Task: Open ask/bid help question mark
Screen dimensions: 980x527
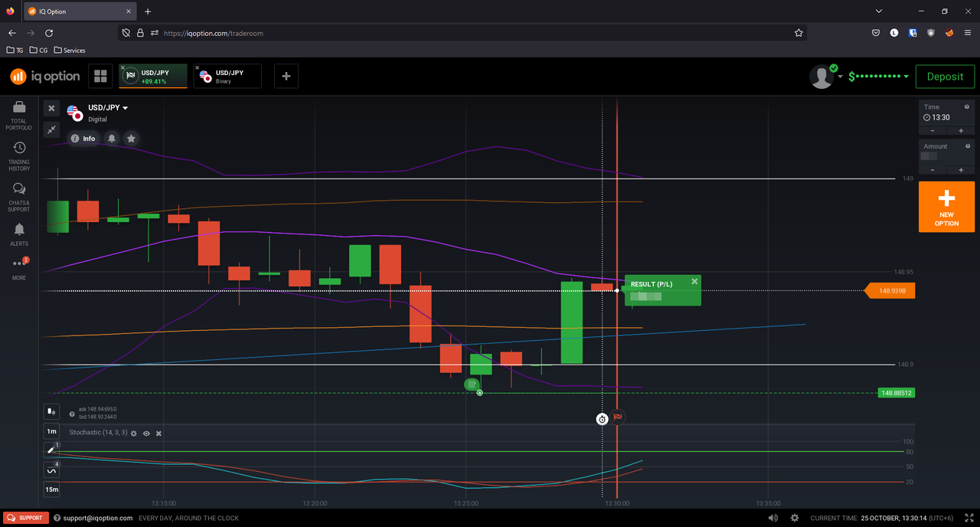Action: [72, 413]
